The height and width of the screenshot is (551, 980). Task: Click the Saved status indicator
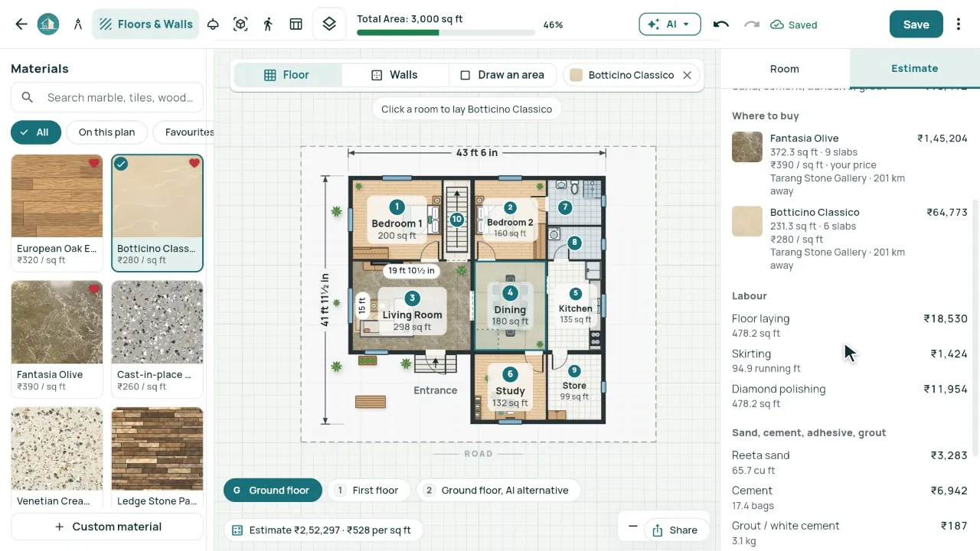pos(794,24)
